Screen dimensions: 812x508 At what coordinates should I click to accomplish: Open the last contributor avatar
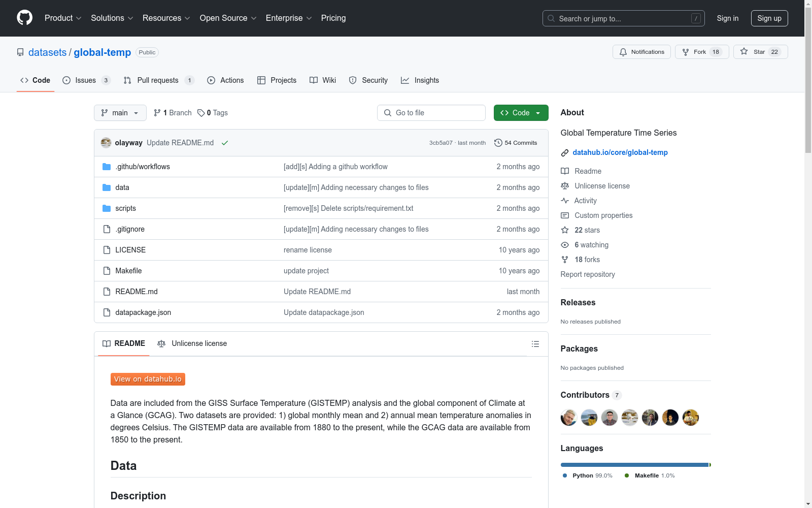tap(691, 418)
